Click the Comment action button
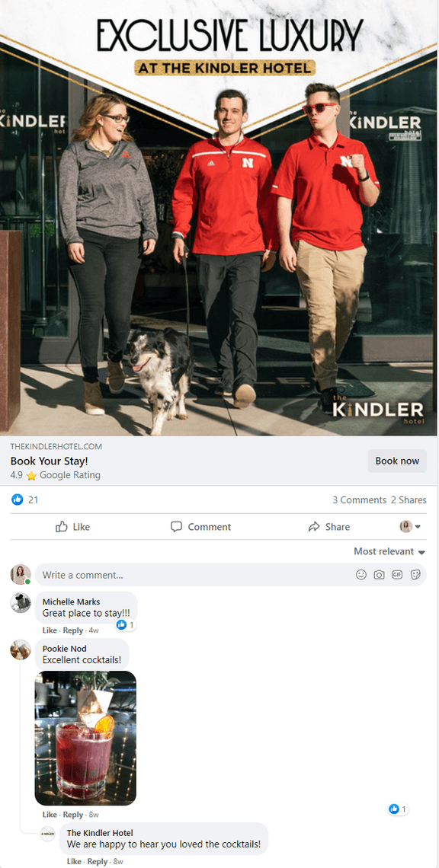Screen dimensions: 439x868 coord(200,526)
